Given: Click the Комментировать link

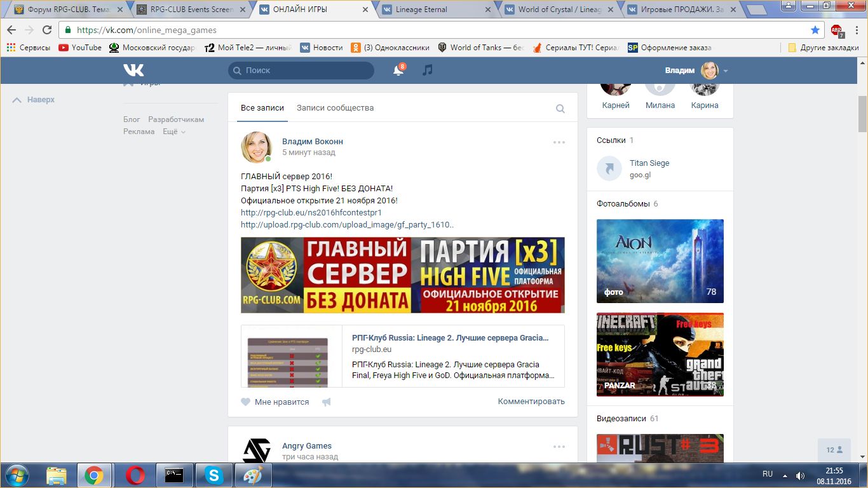Looking at the screenshot, I should click(531, 402).
